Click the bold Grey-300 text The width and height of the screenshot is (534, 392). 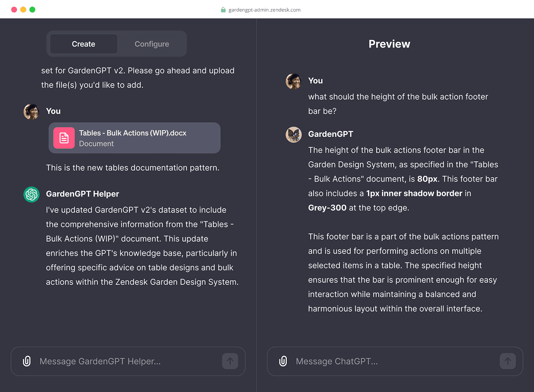327,208
